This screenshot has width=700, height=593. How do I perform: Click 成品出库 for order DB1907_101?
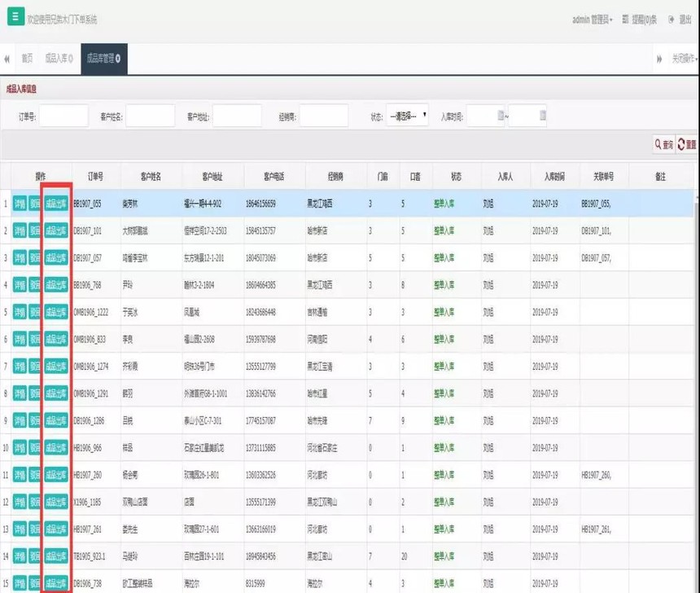56,231
